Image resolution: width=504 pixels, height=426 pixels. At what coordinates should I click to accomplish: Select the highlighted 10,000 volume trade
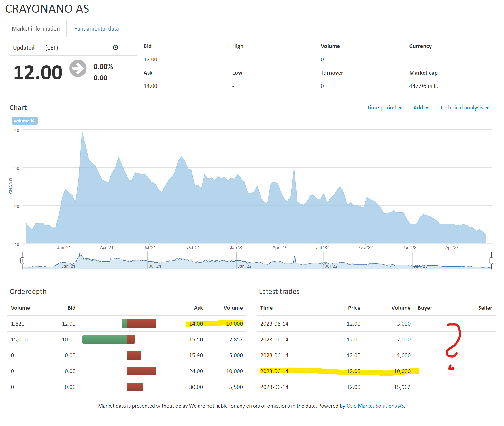tap(402, 371)
